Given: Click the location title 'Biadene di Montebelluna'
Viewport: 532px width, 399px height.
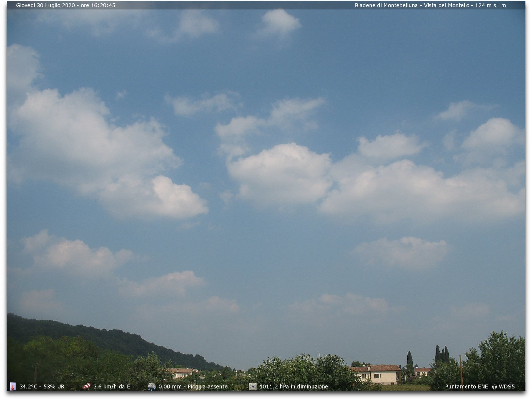Looking at the screenshot, I should click(x=386, y=5).
